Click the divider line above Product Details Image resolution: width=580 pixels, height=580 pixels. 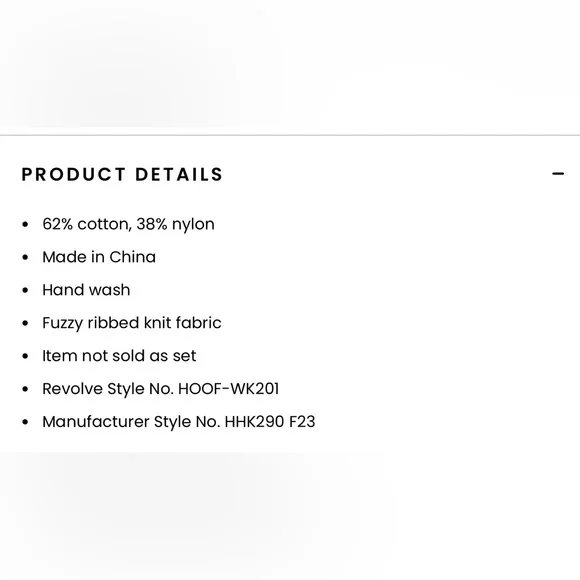click(290, 135)
